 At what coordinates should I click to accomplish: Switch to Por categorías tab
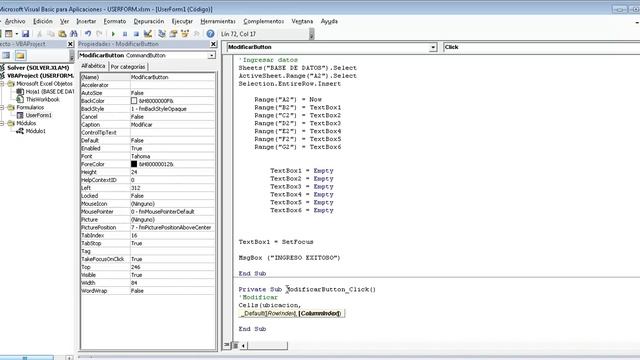coord(128,67)
